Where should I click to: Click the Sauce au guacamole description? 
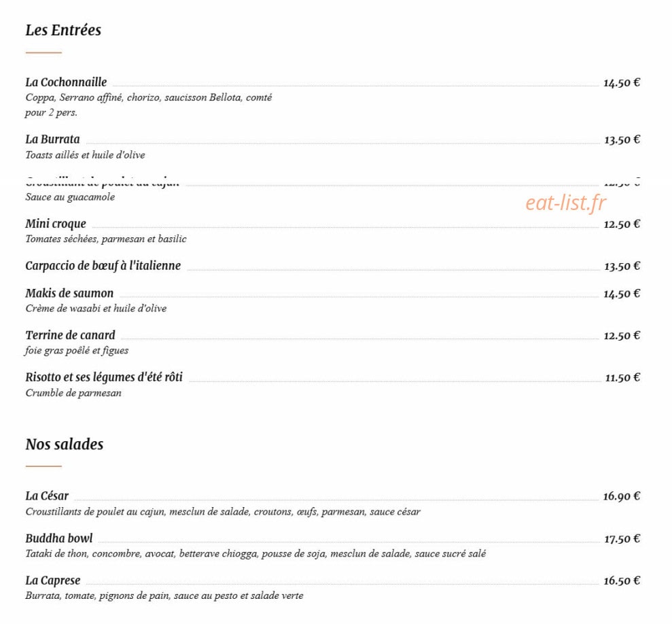coord(70,197)
